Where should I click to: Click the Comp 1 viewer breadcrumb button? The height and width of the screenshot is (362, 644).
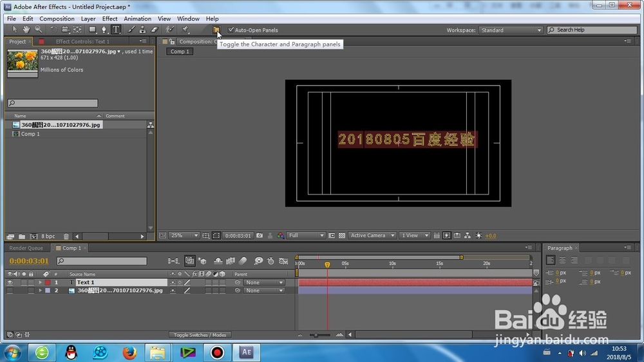click(180, 52)
